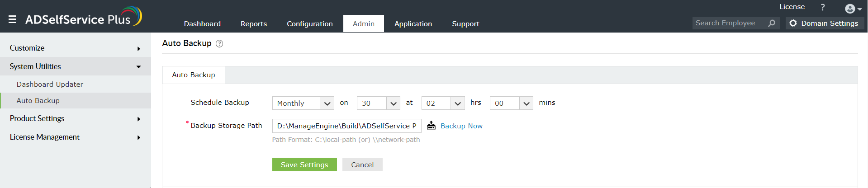This screenshot has height=188, width=868.
Task: Click the Backup Now link
Action: pyautogui.click(x=461, y=126)
